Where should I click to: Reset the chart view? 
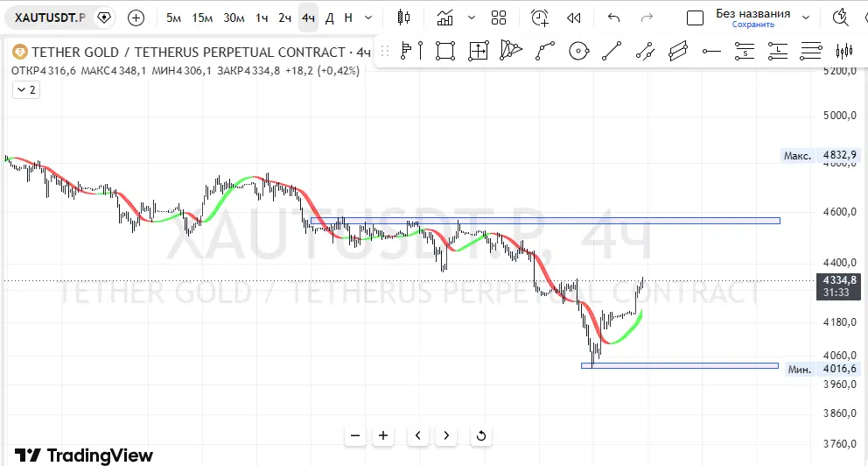point(481,435)
